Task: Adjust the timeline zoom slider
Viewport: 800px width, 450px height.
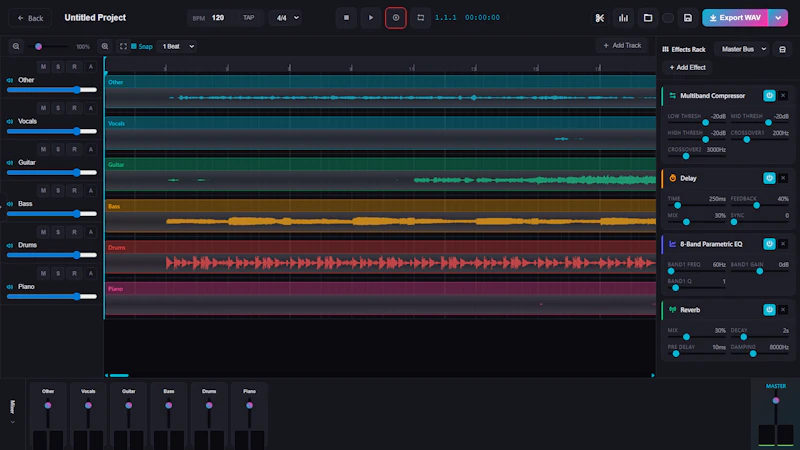Action: (x=48, y=46)
